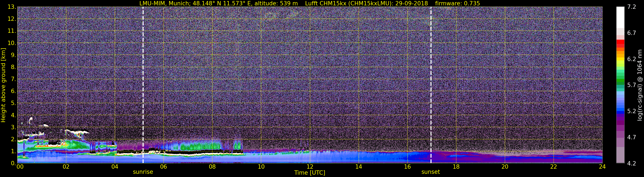Click the time axis tick label '20'
The width and height of the screenshot is (644, 177).
pos(505,167)
